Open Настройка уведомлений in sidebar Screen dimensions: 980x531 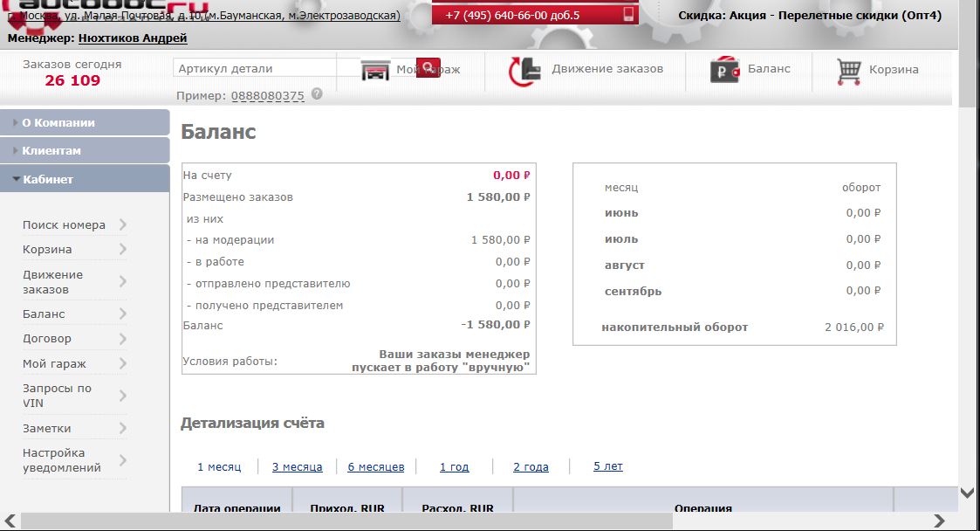coord(61,460)
